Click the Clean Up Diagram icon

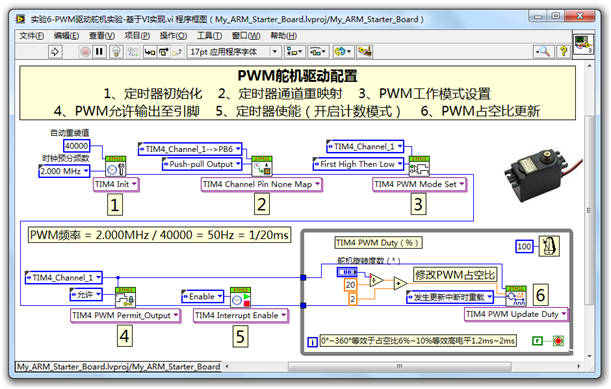coord(365,51)
